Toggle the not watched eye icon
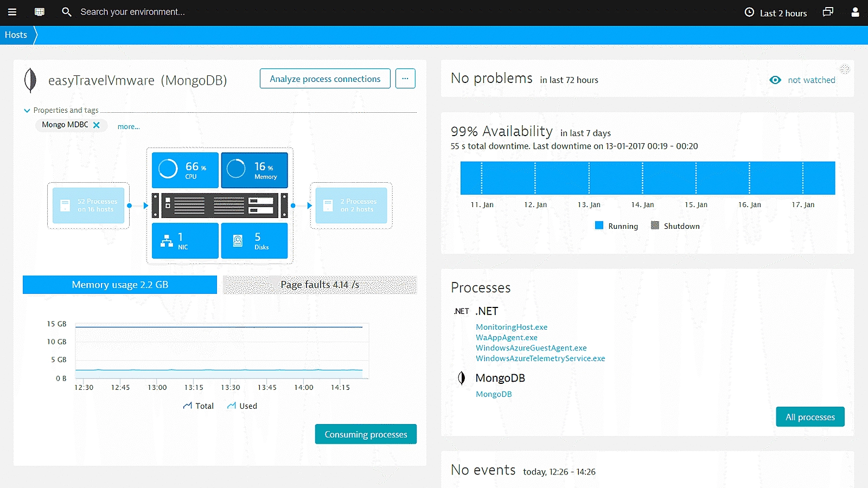 775,80
